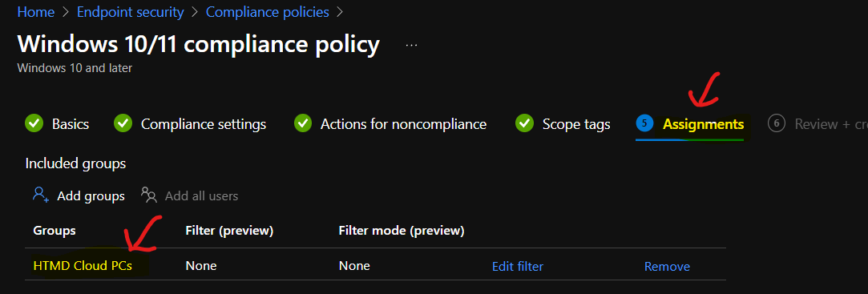Select the Scope tags tab

tap(576, 124)
